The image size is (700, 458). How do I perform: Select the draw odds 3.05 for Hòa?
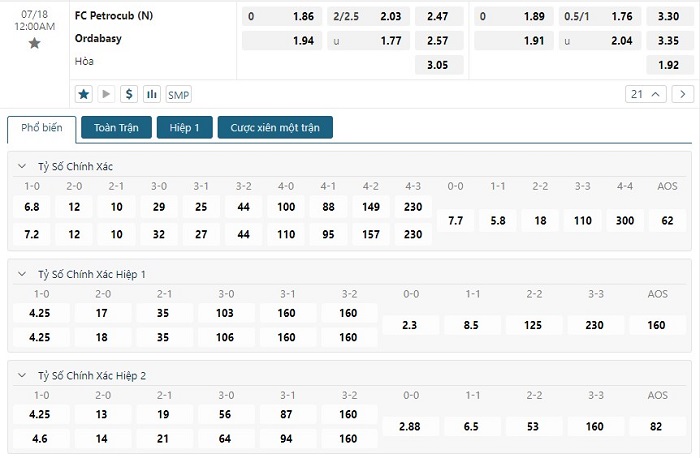click(x=438, y=65)
